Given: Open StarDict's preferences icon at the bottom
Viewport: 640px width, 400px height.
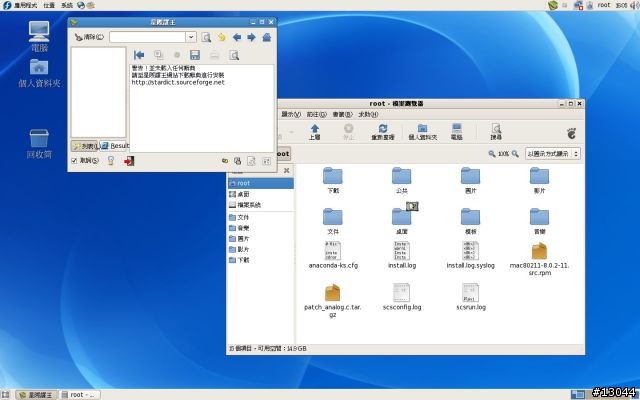Looking at the screenshot, I should click(x=251, y=161).
